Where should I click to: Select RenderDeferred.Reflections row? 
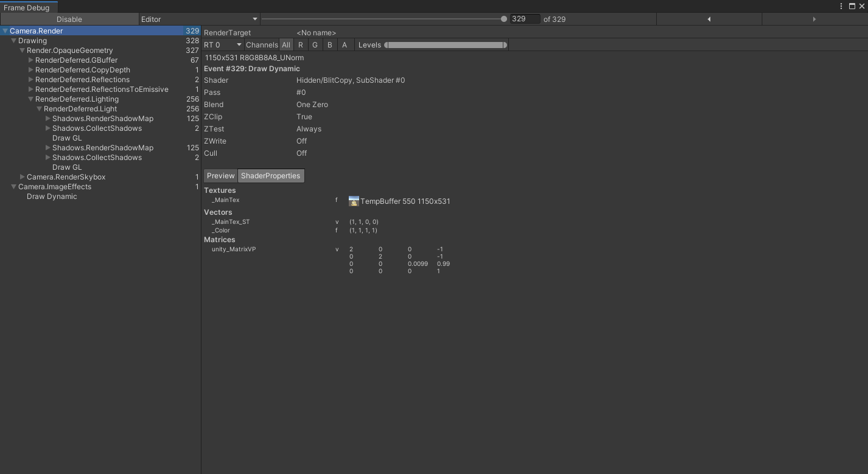pyautogui.click(x=100, y=80)
